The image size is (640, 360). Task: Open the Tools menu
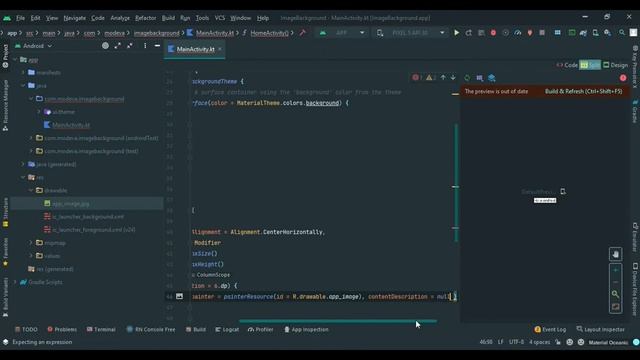[202, 18]
